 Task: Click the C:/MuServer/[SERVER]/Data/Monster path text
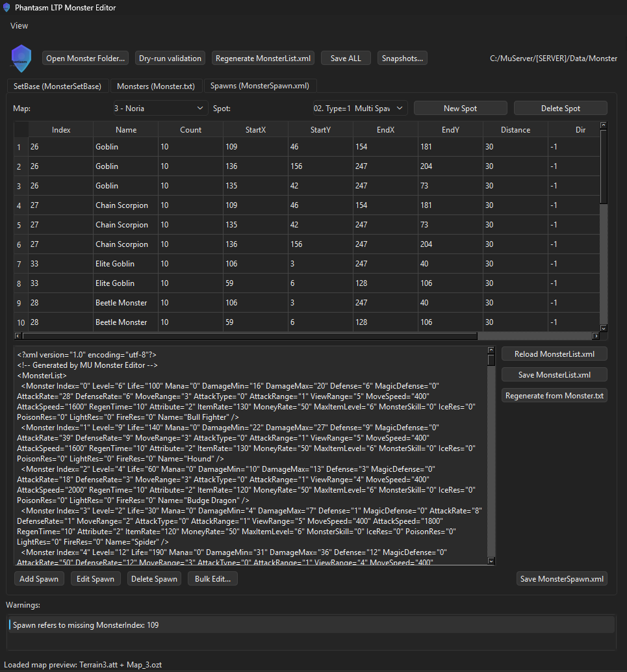pos(554,58)
